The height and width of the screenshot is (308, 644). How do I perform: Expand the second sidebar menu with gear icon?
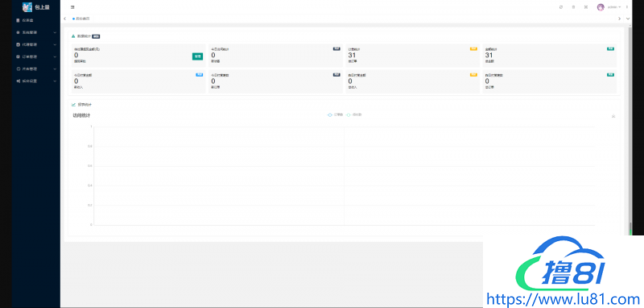(x=35, y=32)
